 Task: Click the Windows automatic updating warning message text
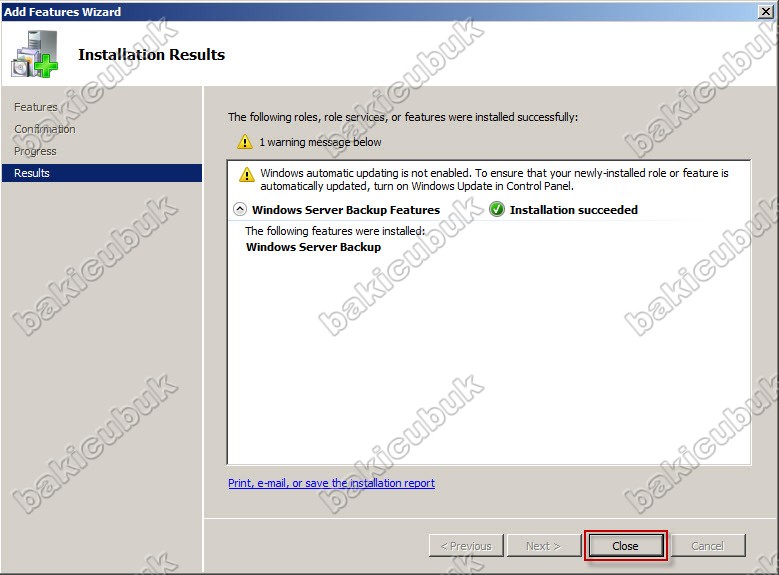[494, 179]
